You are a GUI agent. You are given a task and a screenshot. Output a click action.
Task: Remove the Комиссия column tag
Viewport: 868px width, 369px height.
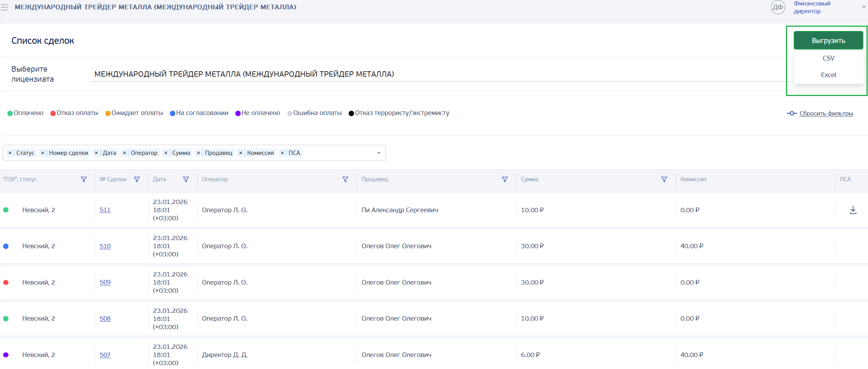(x=241, y=153)
